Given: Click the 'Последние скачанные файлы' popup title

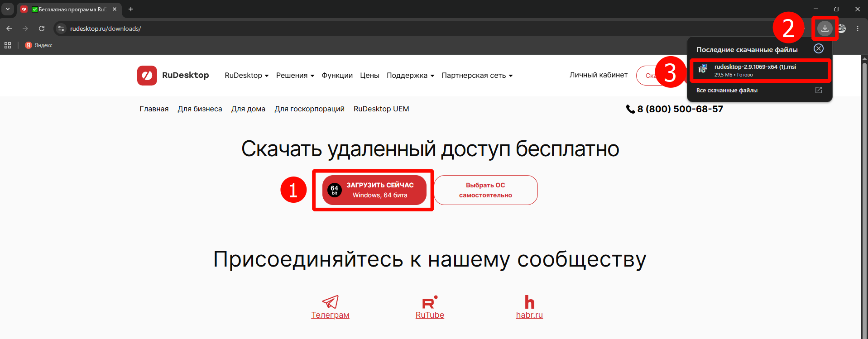Looking at the screenshot, I should [x=747, y=50].
